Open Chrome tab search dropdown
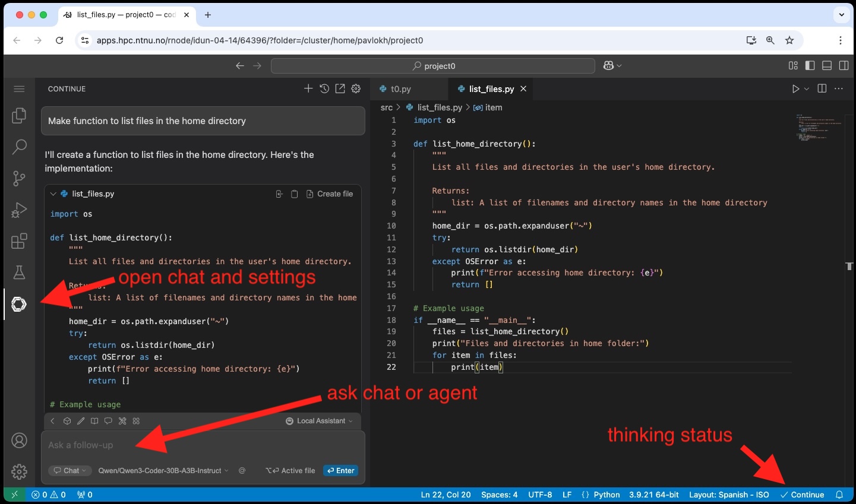856x504 pixels. point(841,15)
